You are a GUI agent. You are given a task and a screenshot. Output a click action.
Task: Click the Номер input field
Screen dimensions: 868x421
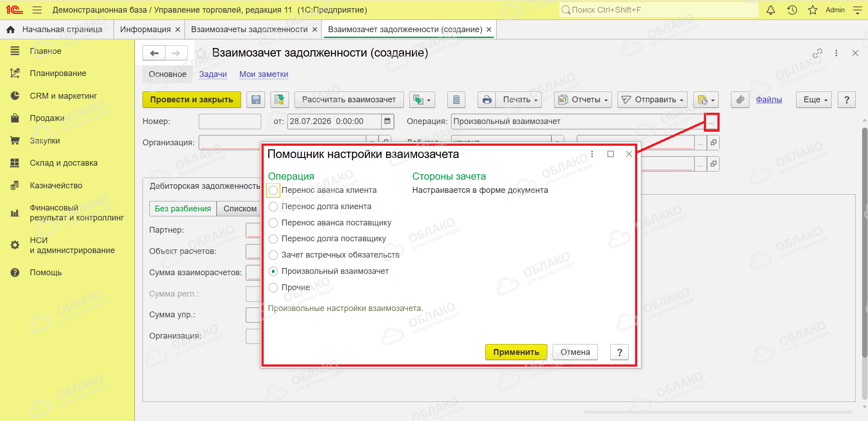pos(230,121)
